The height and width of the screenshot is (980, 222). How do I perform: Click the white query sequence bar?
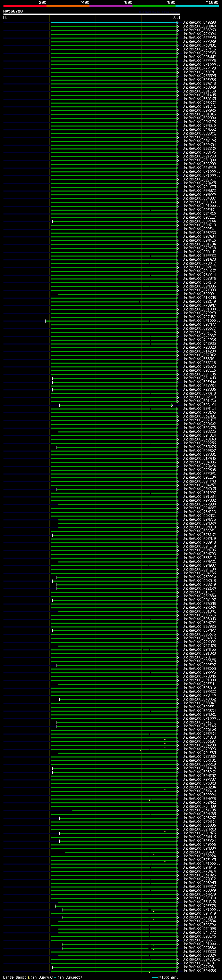pyautogui.click(x=92, y=14)
